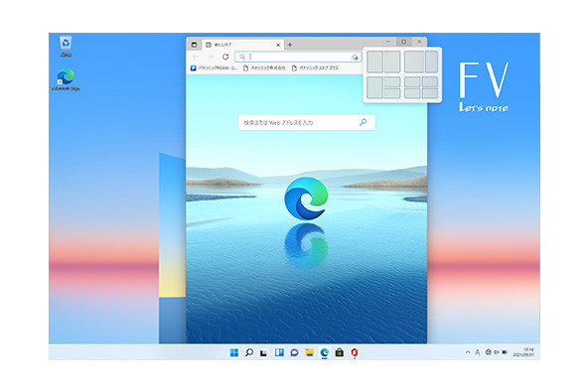Click the magnifier icon in page search box
588x392 pixels.
[363, 122]
